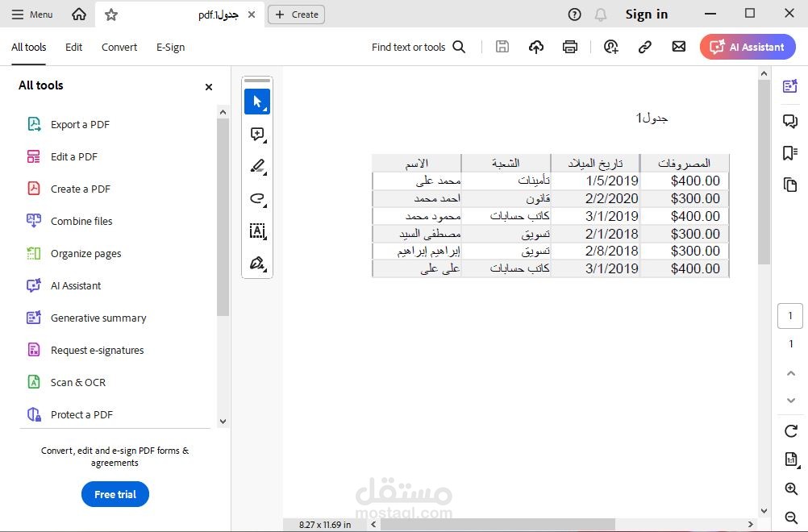Screen dimensions: 808x532
Task: Go to the Home icon
Action: click(x=79, y=15)
